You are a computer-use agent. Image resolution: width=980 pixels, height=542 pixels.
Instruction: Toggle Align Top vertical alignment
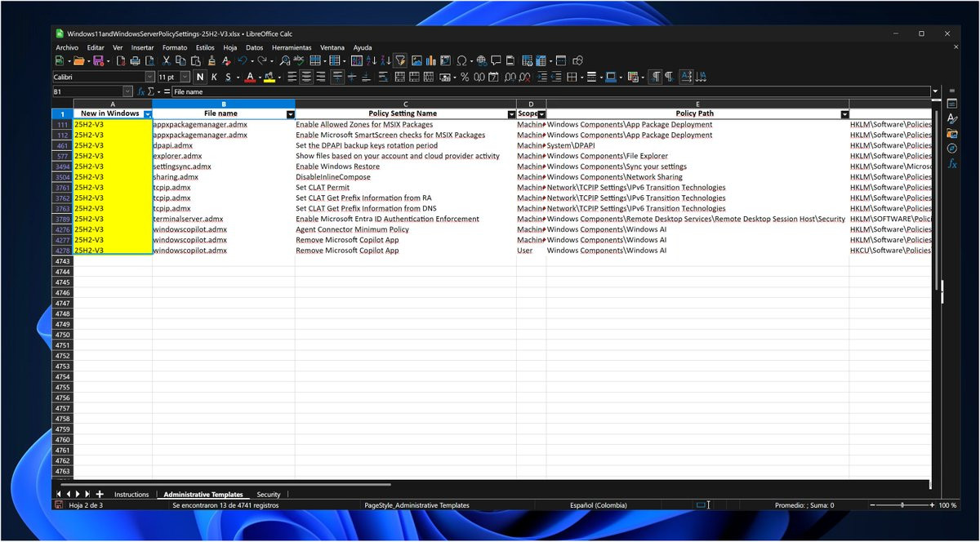[337, 77]
